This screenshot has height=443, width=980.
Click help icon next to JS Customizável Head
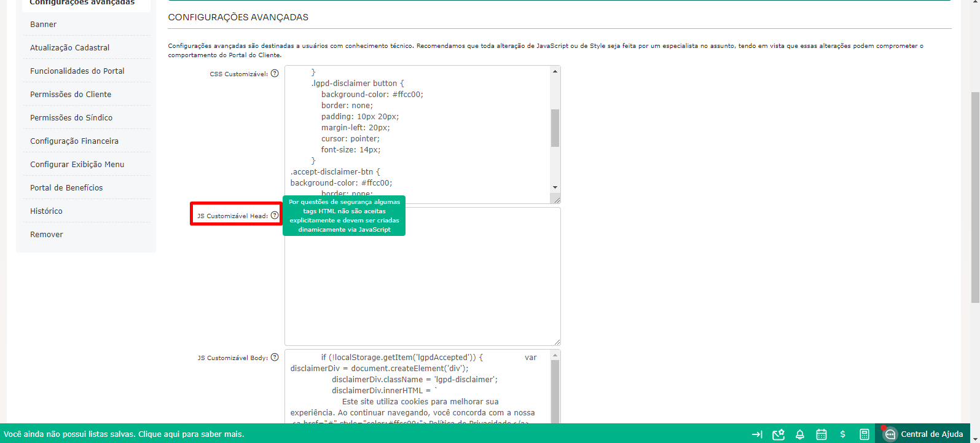[x=275, y=215]
